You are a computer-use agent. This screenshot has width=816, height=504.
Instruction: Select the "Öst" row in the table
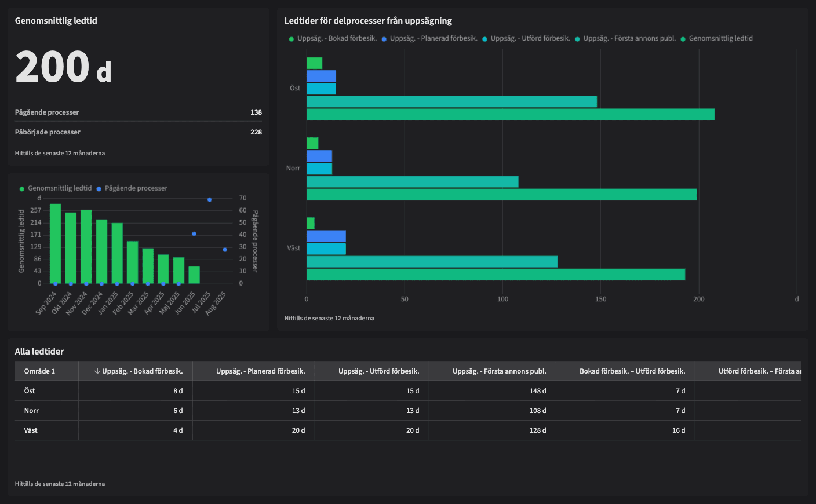click(30, 391)
